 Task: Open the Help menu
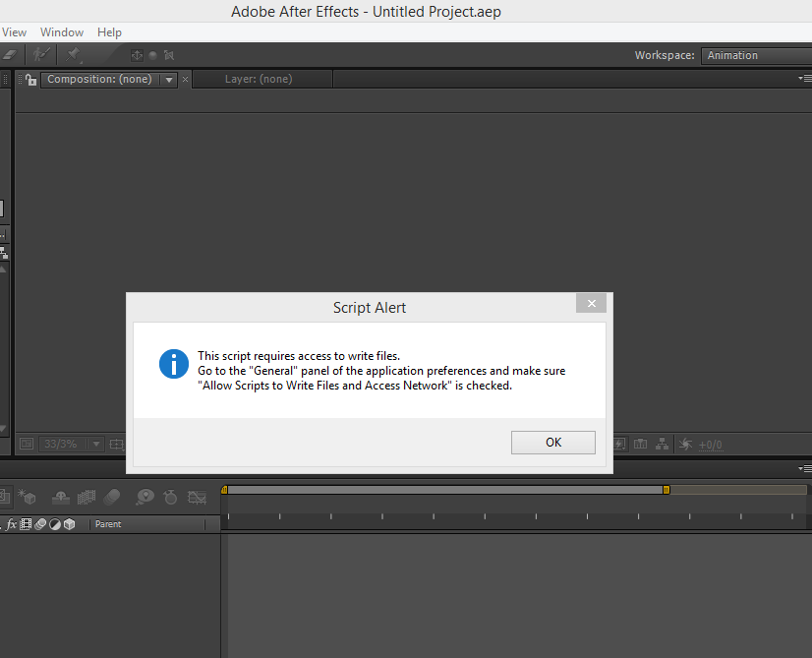pyautogui.click(x=109, y=32)
